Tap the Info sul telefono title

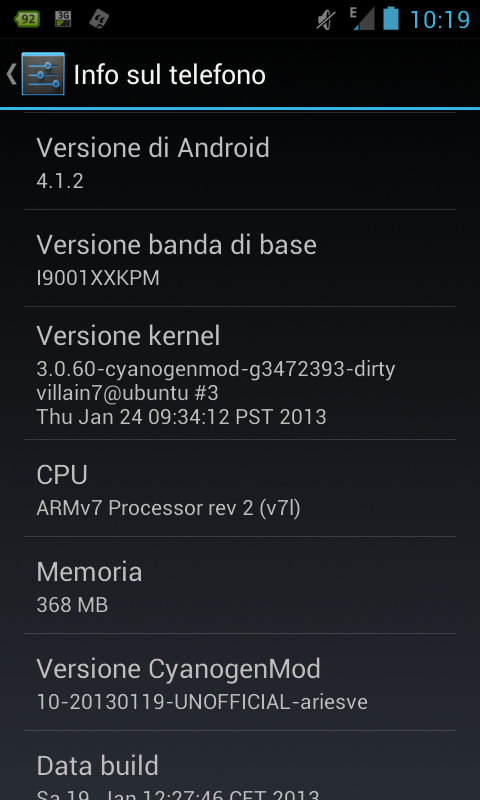pyautogui.click(x=169, y=75)
